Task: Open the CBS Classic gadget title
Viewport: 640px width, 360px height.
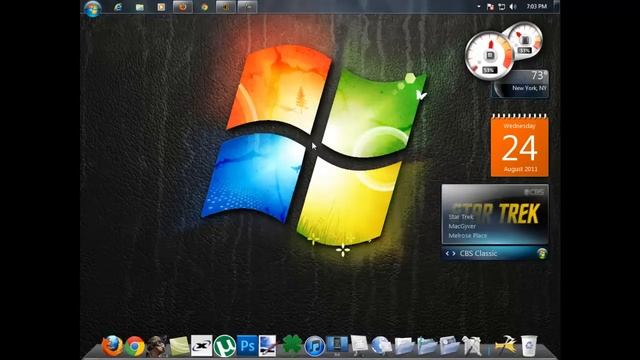Action: pyautogui.click(x=478, y=253)
